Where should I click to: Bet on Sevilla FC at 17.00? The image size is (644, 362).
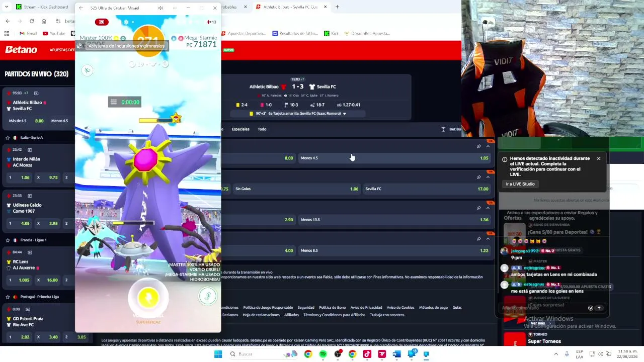click(x=427, y=189)
